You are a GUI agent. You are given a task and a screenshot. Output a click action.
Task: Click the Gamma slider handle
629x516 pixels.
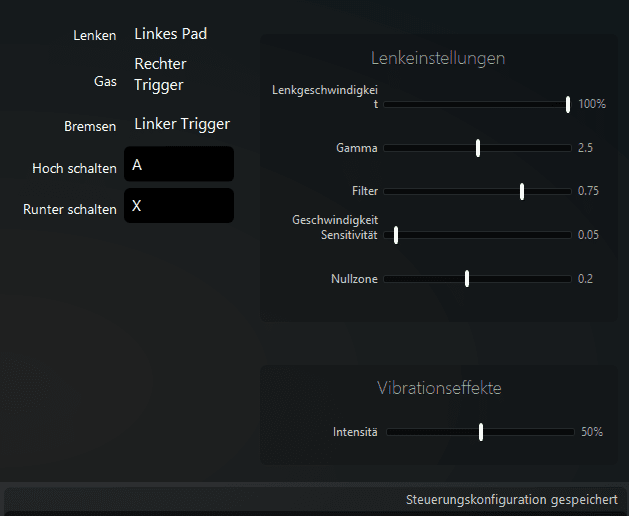478,148
